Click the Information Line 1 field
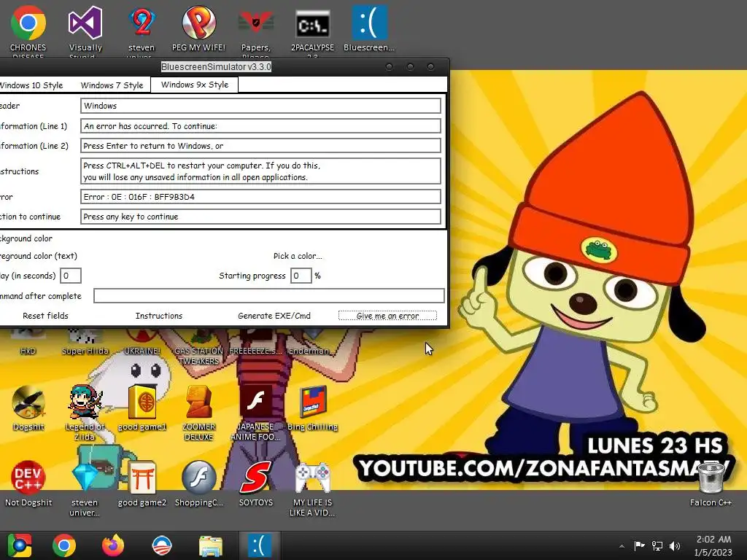Viewport: 747px width, 560px height. pyautogui.click(x=260, y=126)
